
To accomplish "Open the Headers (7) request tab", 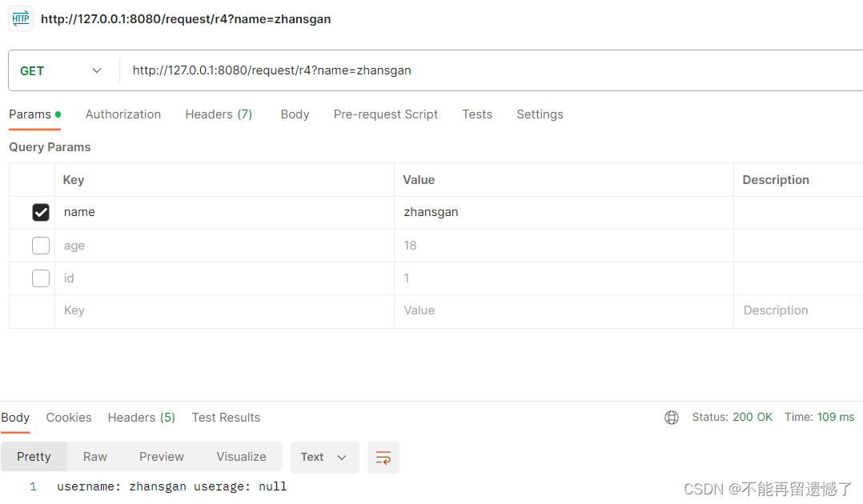I will pos(219,114).
